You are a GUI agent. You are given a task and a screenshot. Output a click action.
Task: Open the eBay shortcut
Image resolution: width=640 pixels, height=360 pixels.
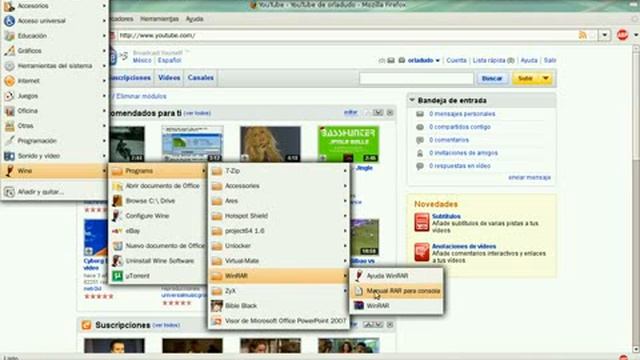(x=158, y=231)
